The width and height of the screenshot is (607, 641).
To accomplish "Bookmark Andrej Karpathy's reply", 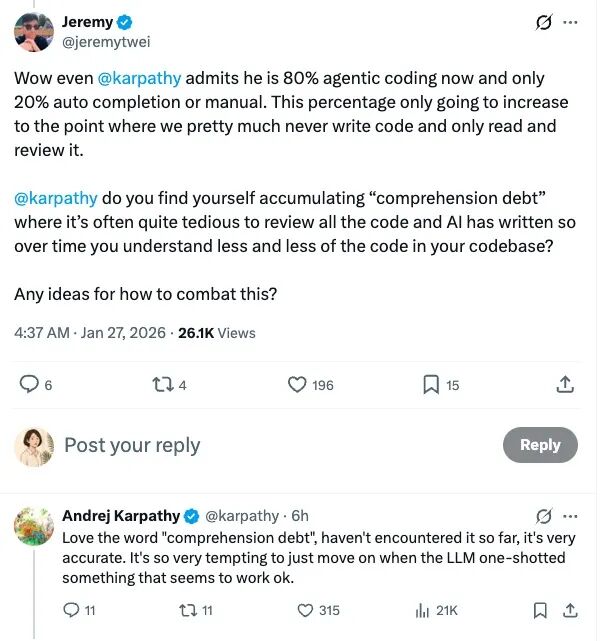I will pos(540,610).
